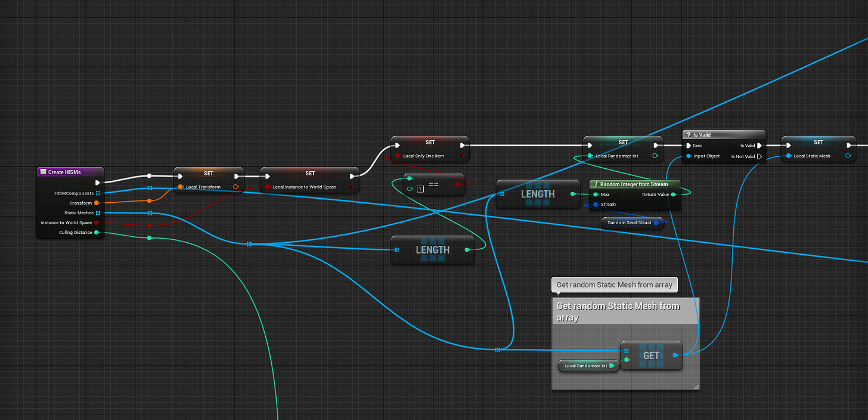Click the reroute node on the green Culling Distance wire
Viewport: 868px width, 420px height.
click(150, 238)
